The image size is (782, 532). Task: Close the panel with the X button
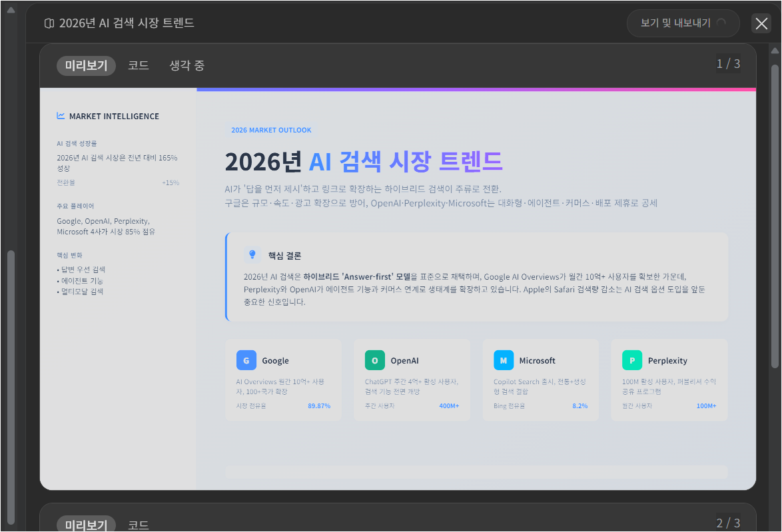pos(761,23)
